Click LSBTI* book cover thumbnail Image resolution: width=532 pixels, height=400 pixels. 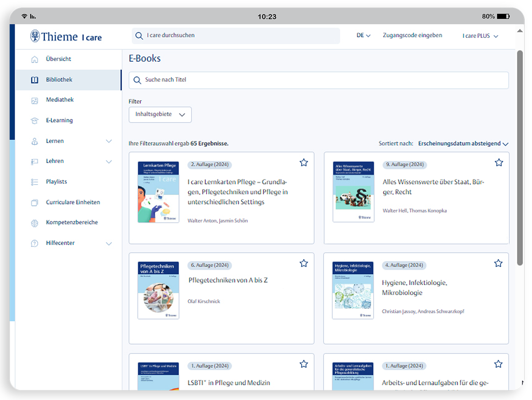(158, 376)
